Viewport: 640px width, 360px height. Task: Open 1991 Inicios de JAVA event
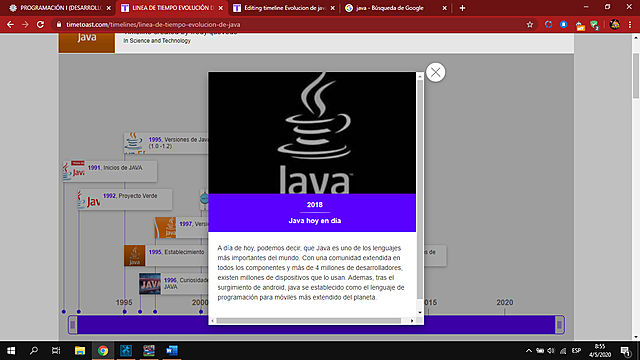[x=109, y=171]
